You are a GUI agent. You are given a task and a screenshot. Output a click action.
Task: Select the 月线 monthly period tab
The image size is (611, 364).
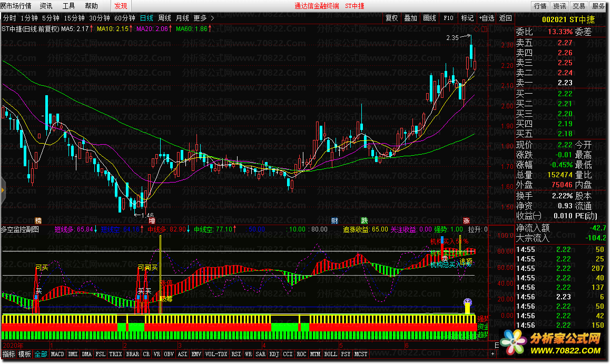coord(182,18)
